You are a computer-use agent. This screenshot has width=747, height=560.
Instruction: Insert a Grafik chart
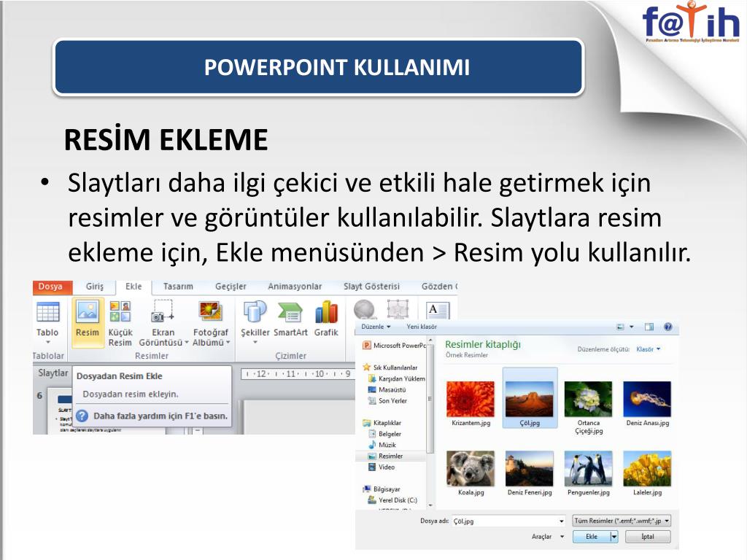(x=326, y=318)
